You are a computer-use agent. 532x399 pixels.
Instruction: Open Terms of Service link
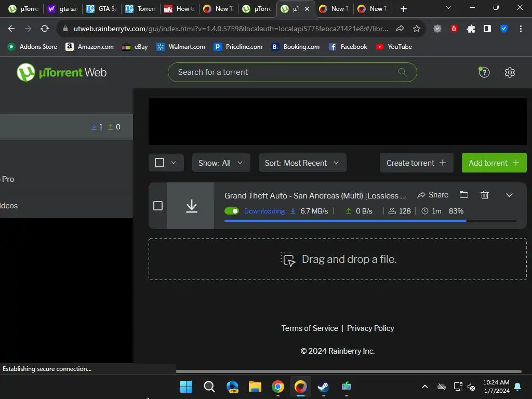pyautogui.click(x=310, y=328)
